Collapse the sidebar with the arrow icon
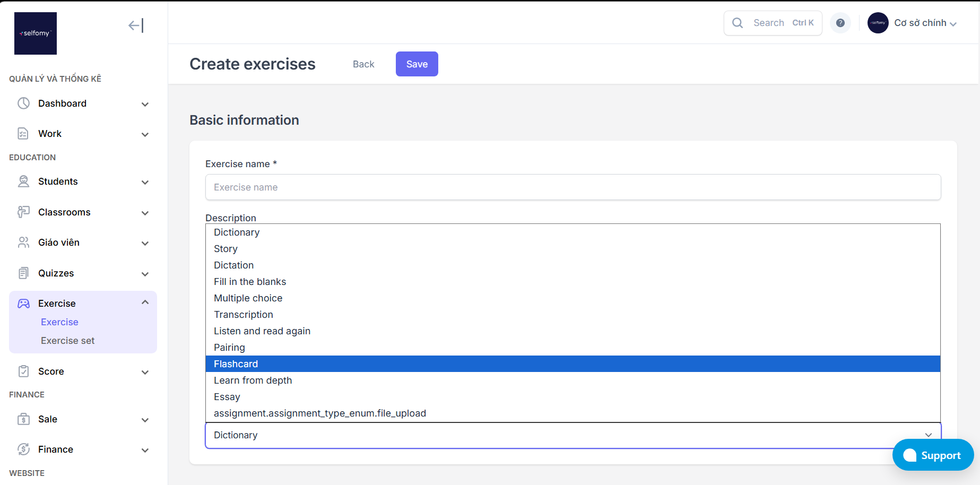980x485 pixels. pos(136,25)
